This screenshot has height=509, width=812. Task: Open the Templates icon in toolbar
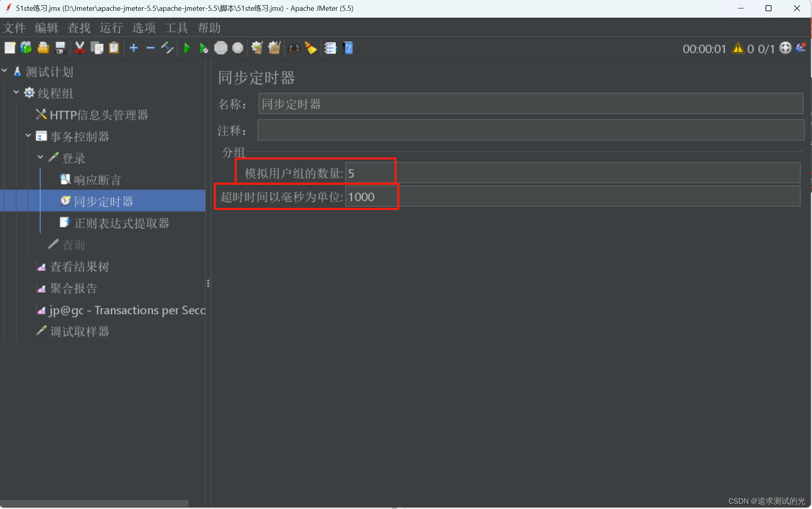click(26, 48)
